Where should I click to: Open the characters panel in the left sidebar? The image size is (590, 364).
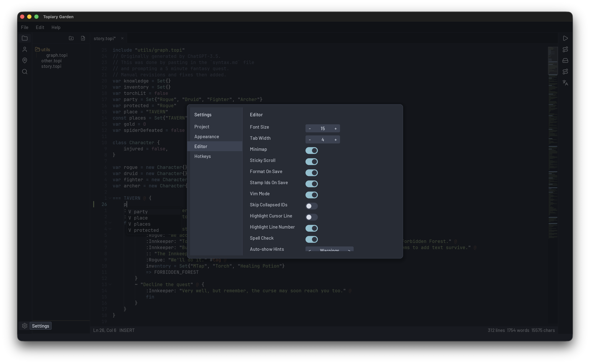(25, 49)
